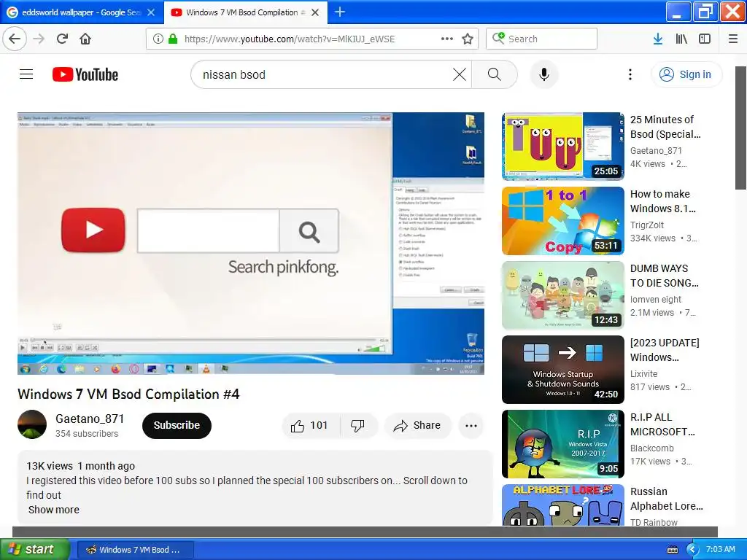Open [2023 UPDATE] Windows video title

pyautogui.click(x=665, y=350)
